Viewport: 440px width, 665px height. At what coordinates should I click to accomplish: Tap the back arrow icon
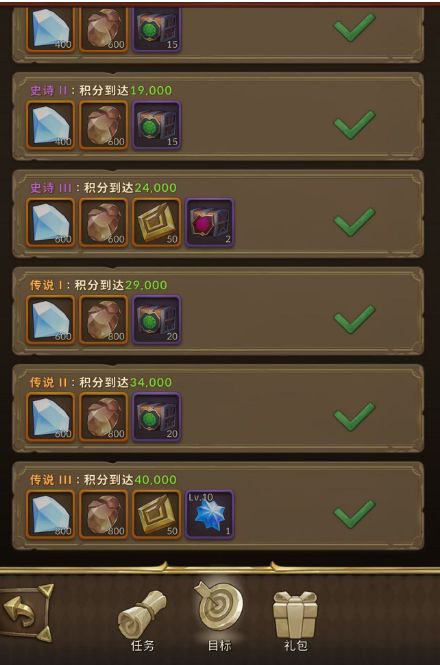tap(26, 612)
